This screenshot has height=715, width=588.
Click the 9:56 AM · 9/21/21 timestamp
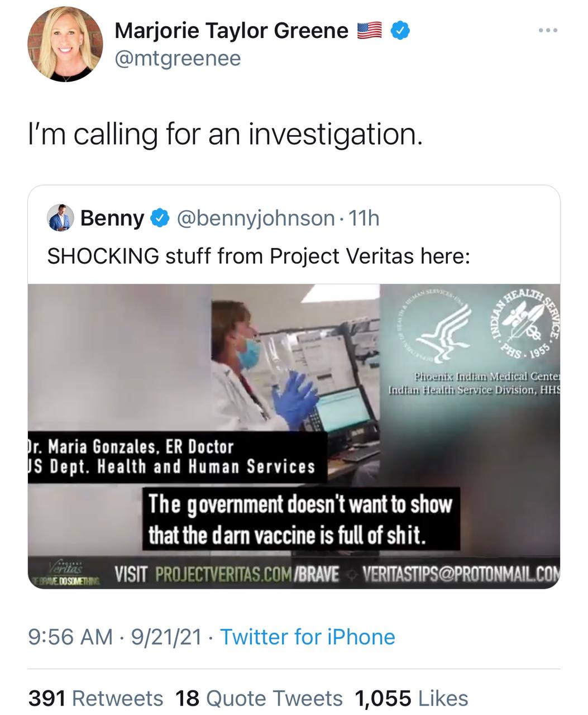(114, 637)
